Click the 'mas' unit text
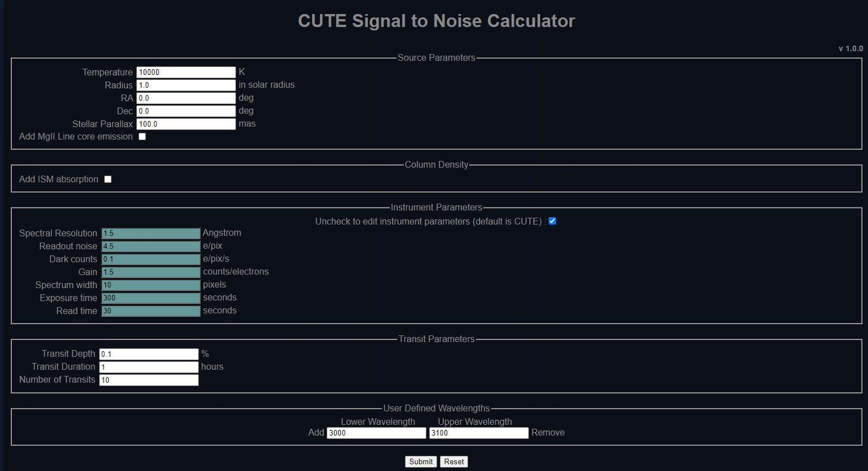 point(247,123)
